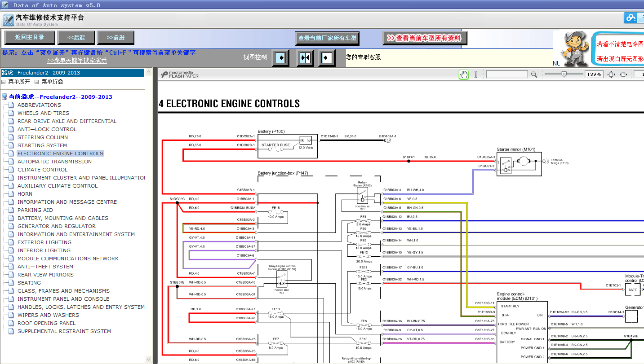
Task: Select INTERIOR LIGHTING in the tree
Action: tap(44, 250)
